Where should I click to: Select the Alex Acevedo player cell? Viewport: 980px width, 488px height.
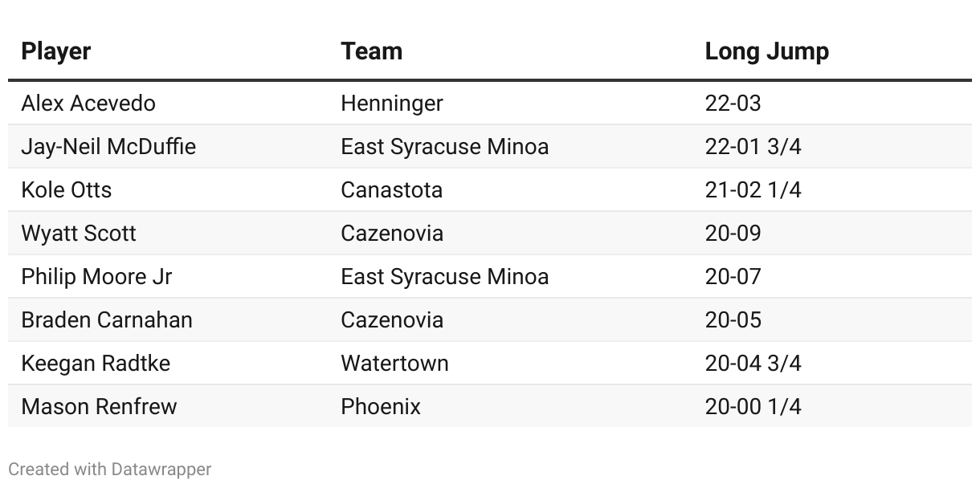[x=88, y=104]
